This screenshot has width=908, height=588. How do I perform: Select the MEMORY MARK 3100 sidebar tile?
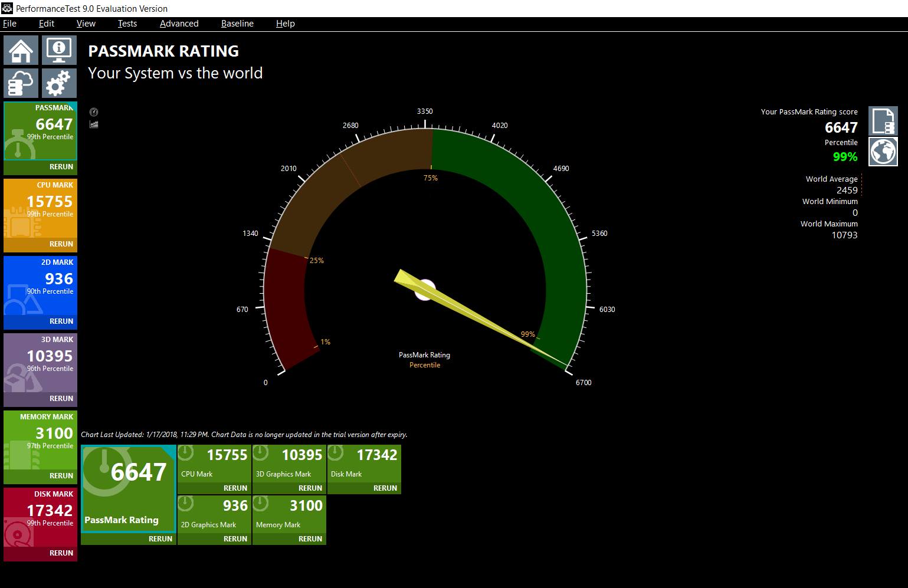[40, 440]
